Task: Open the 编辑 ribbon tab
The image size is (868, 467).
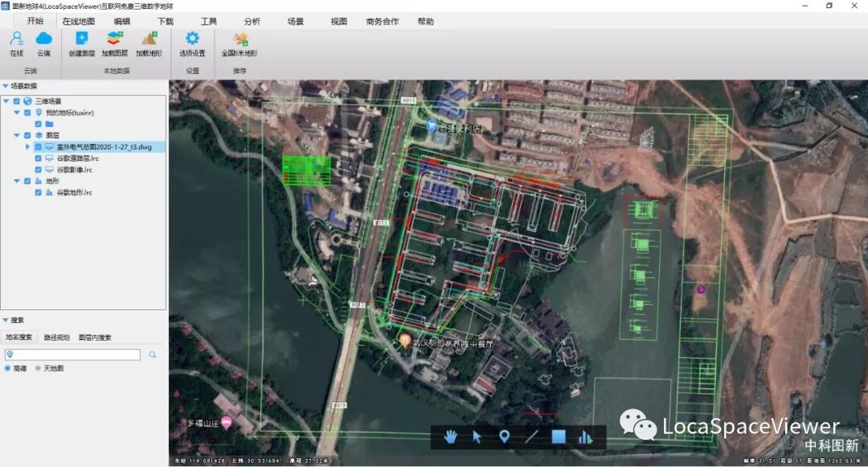Action: point(122,21)
